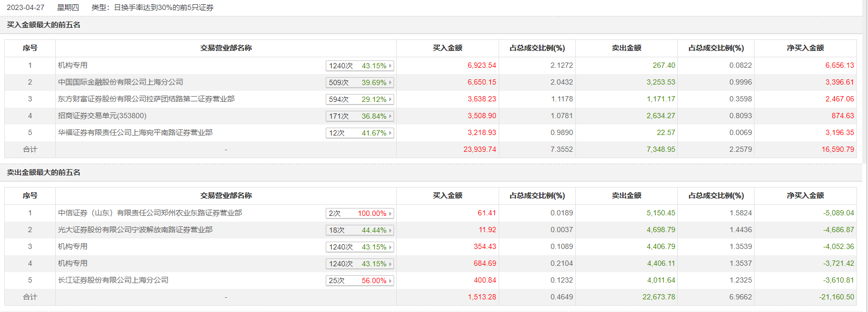Viewport: 868px width, 312px height.
Task: Open 华福证券上海宛平南路证券营业部 link
Action: (135, 133)
